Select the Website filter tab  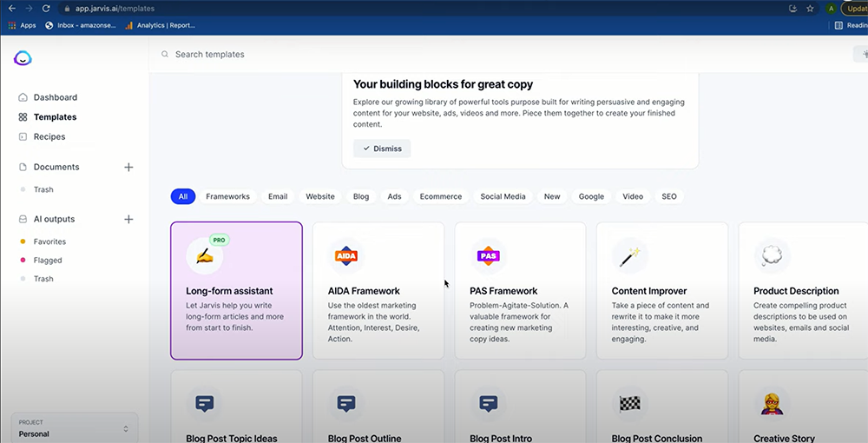click(x=320, y=196)
